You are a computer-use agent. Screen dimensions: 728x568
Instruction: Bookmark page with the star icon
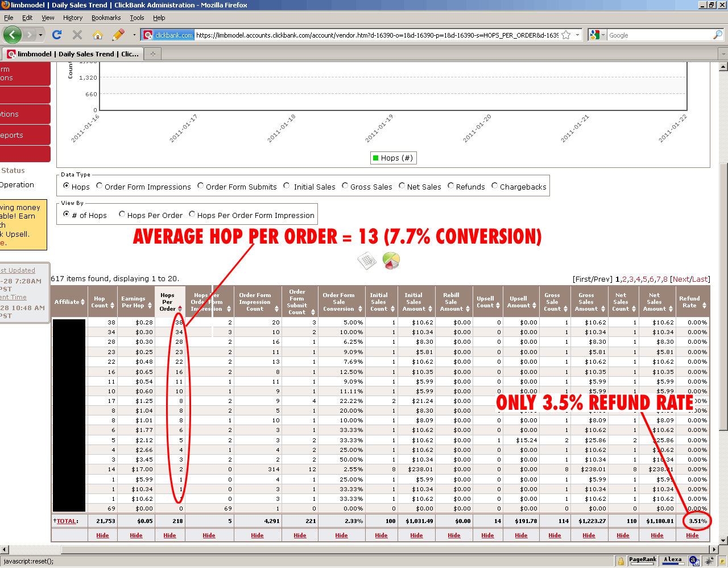click(566, 35)
